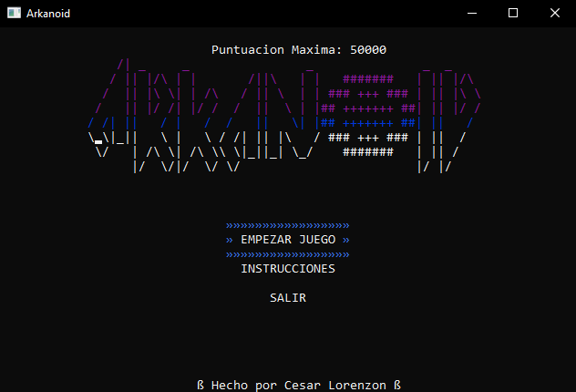Minimize the Arkanoid window

[472, 14]
